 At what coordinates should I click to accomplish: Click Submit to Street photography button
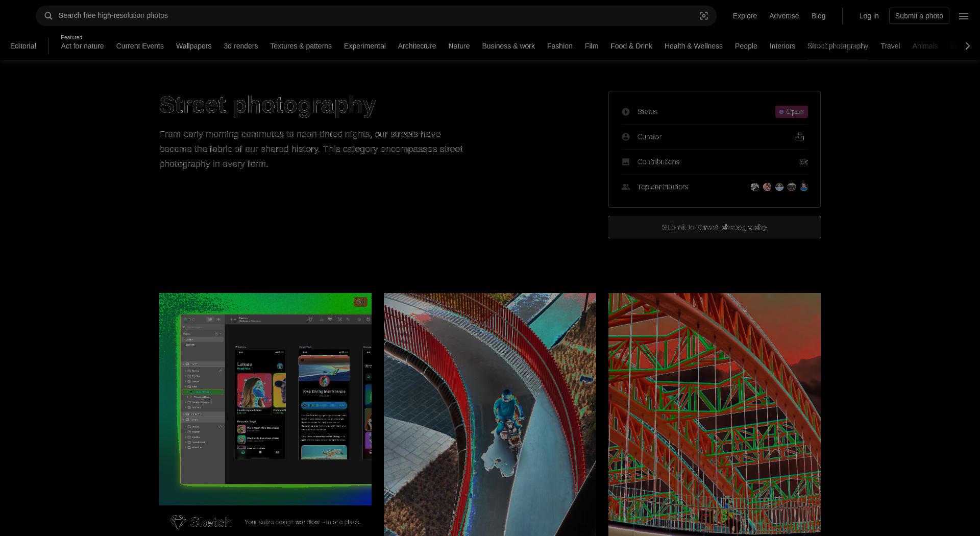715,227
